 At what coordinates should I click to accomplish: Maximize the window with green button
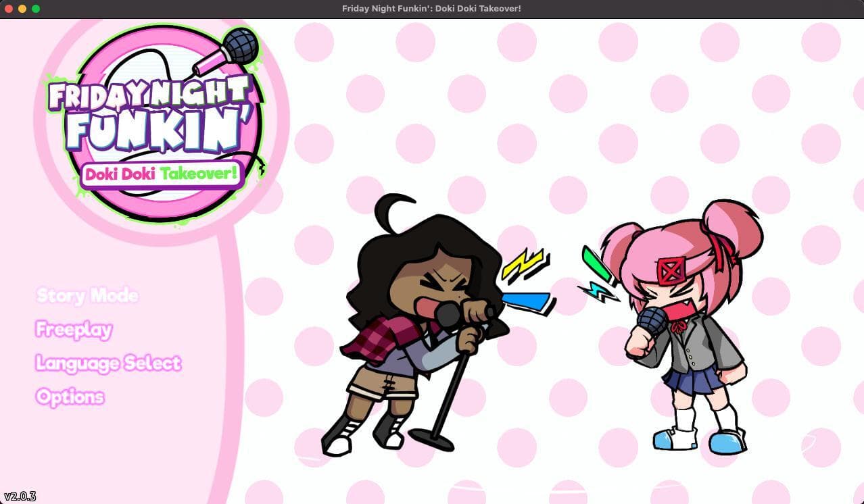click(x=36, y=9)
